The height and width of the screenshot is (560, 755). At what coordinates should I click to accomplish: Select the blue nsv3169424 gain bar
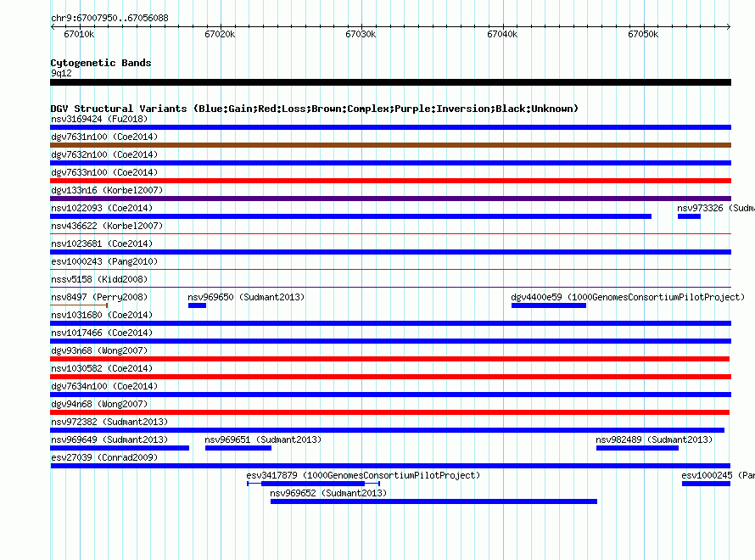(390, 127)
